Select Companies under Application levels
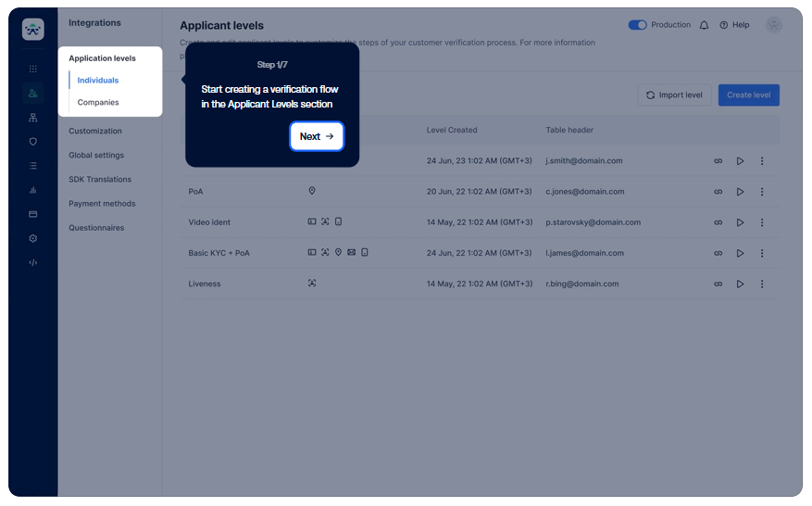Viewport: 812px width, 506px height. tap(98, 102)
